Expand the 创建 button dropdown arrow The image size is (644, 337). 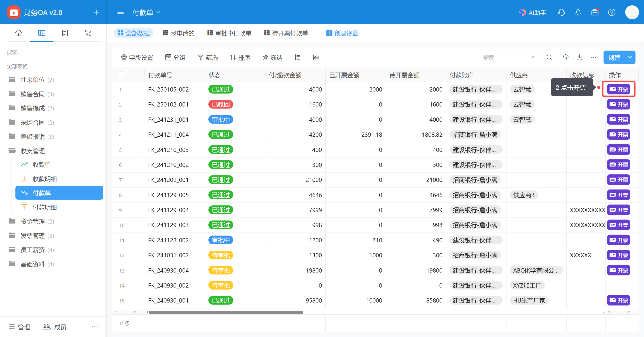tap(630, 57)
